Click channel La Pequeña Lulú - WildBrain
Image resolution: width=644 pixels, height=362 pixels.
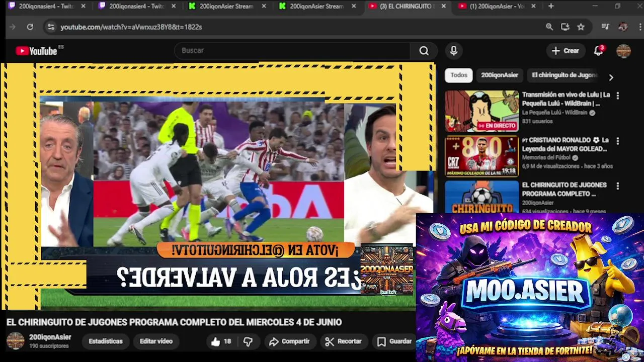tap(554, 113)
